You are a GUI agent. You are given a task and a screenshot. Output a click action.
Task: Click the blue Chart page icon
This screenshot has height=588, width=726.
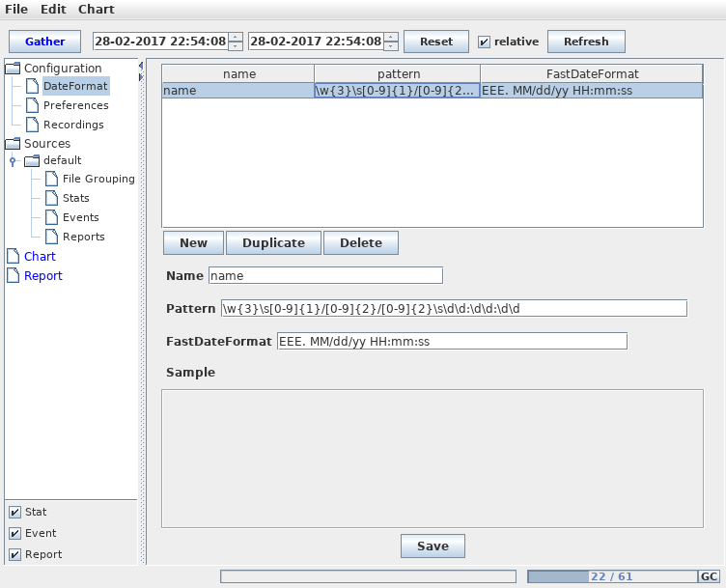[x=14, y=256]
